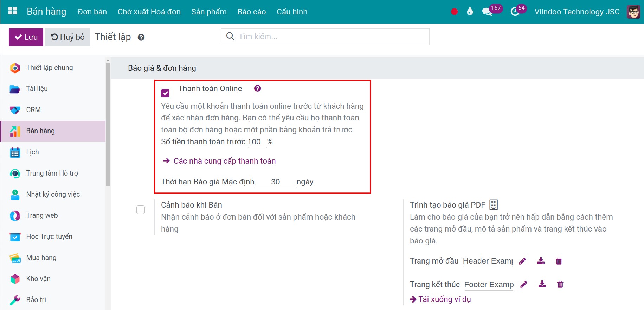
Task: Open the user avatar menu
Action: (633, 12)
